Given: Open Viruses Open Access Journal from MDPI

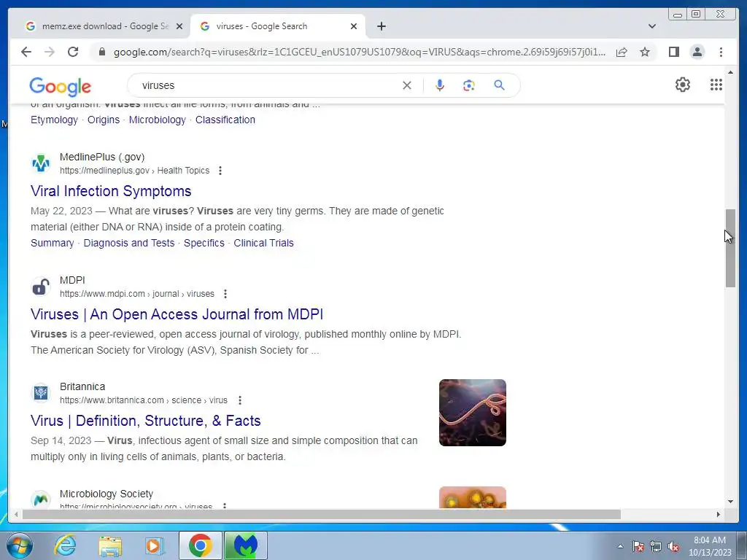Looking at the screenshot, I should pyautogui.click(x=177, y=314).
